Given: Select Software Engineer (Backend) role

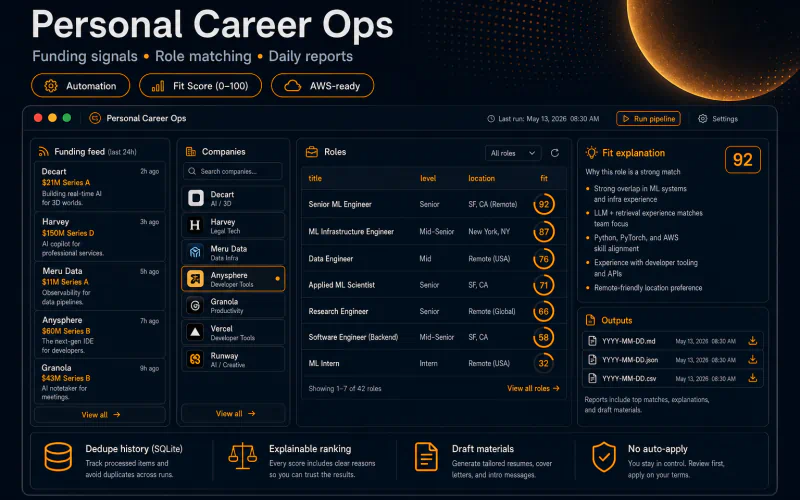Looking at the screenshot, I should click(x=434, y=337).
